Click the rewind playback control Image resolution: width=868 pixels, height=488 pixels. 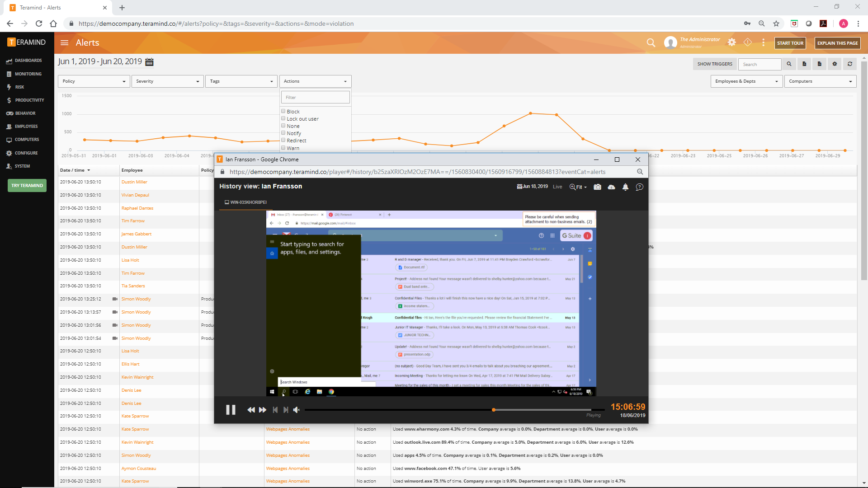coord(250,409)
